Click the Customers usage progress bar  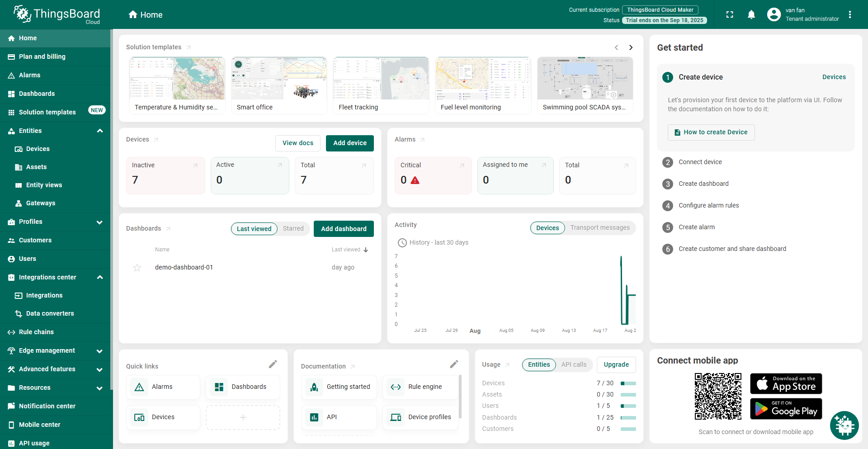point(628,429)
